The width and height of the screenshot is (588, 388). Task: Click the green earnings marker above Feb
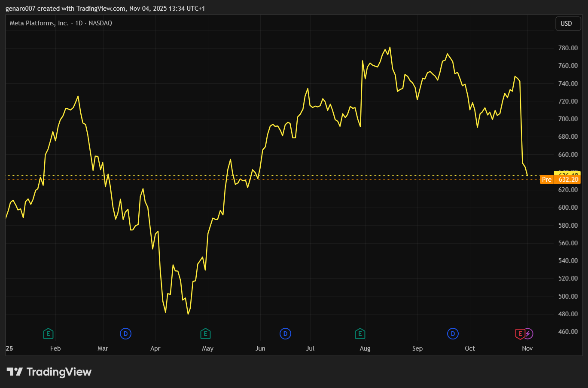point(48,333)
